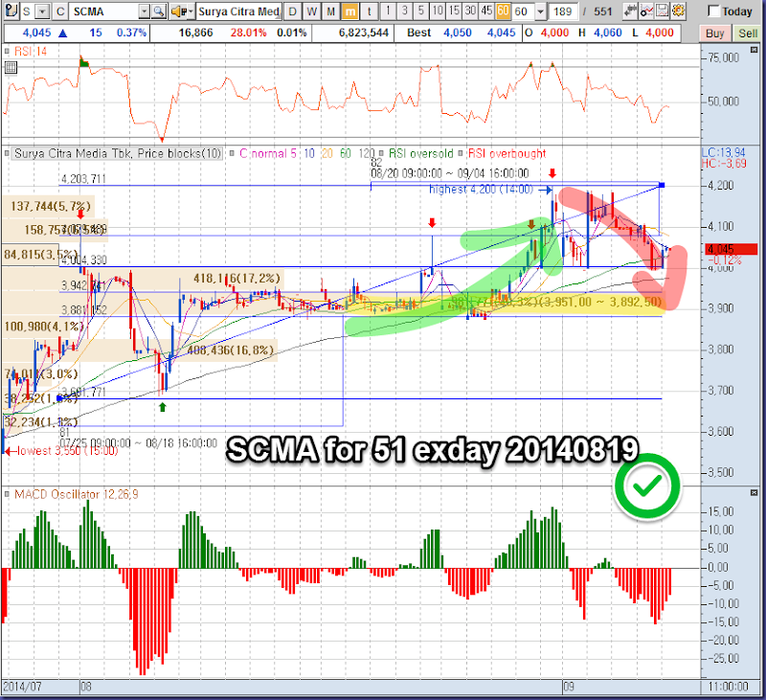
Task: Edit the SCMA ticker symbol field
Action: (x=105, y=11)
